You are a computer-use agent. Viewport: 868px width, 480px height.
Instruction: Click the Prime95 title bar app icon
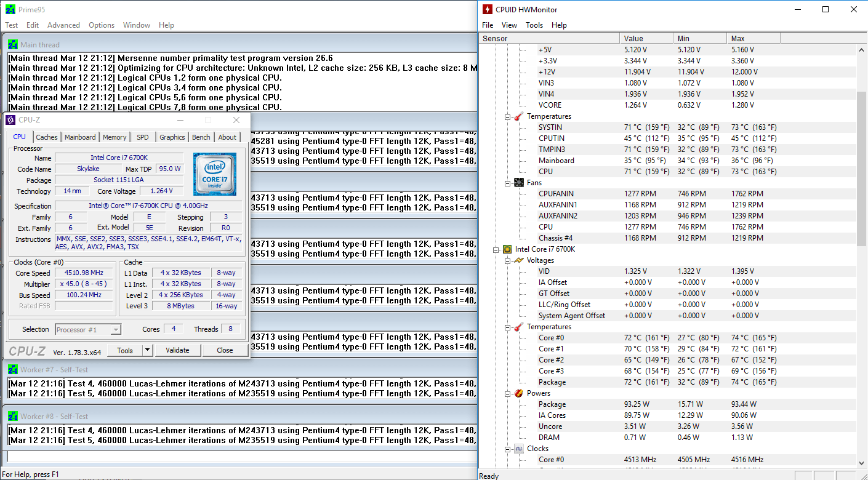[x=11, y=9]
